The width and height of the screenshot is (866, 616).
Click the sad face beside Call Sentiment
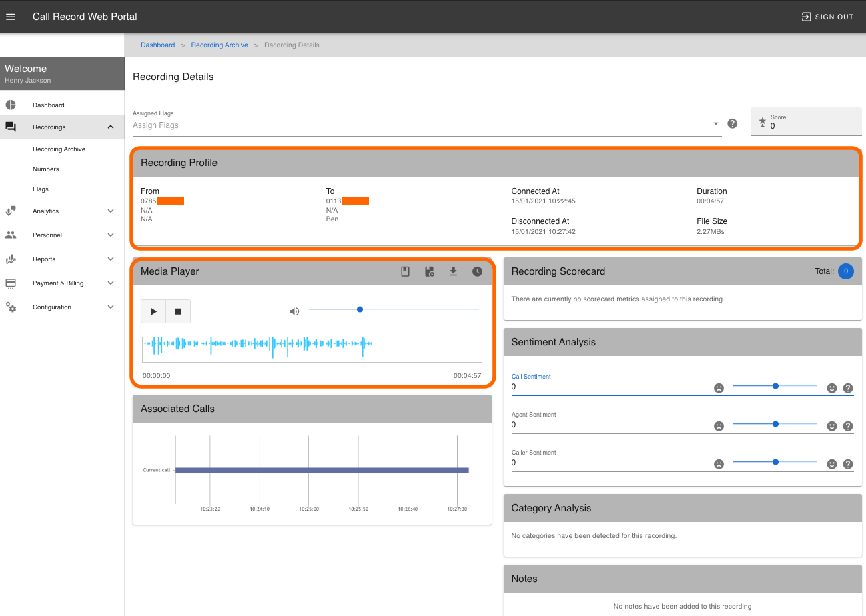pyautogui.click(x=719, y=388)
